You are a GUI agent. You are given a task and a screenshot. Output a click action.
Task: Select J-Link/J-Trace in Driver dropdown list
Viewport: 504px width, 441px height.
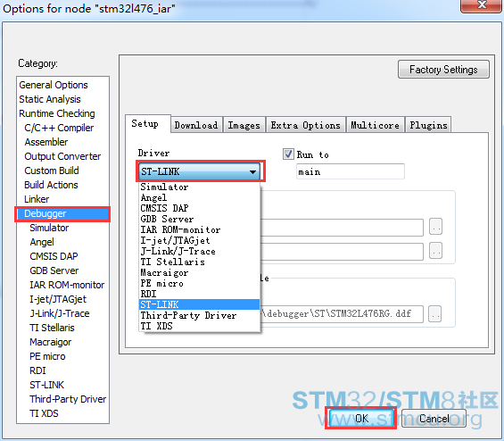(199, 251)
